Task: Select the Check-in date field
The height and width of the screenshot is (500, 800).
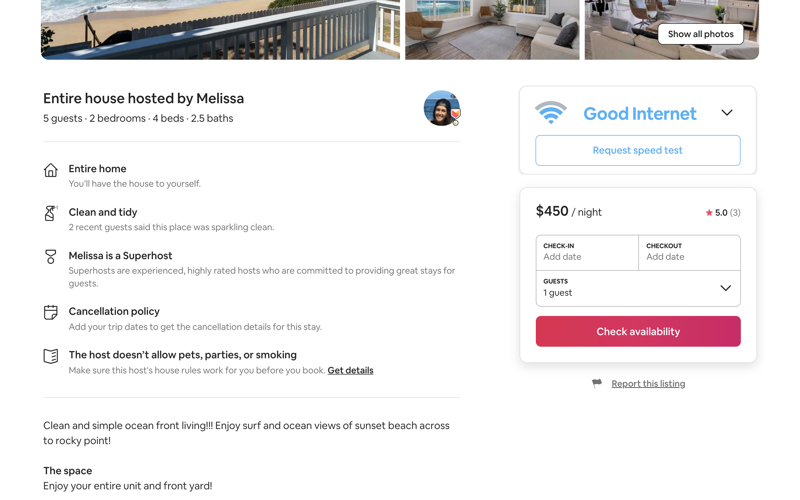Action: tap(587, 253)
